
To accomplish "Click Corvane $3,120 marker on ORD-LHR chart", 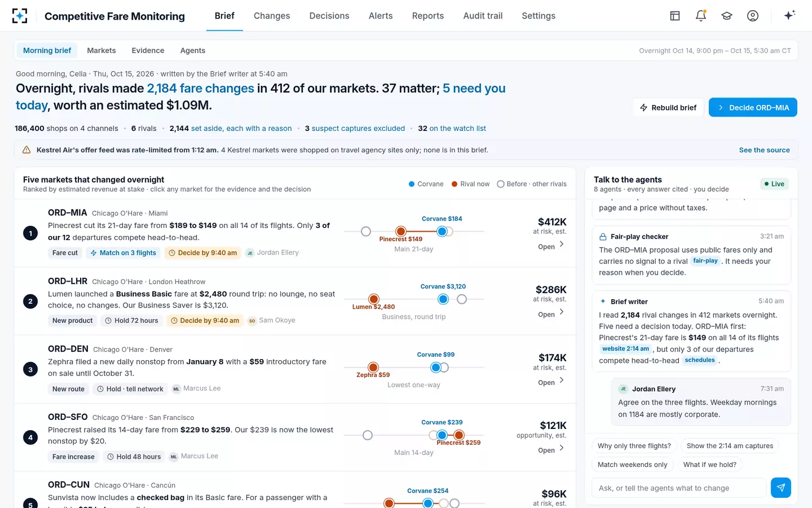I will click(x=443, y=299).
